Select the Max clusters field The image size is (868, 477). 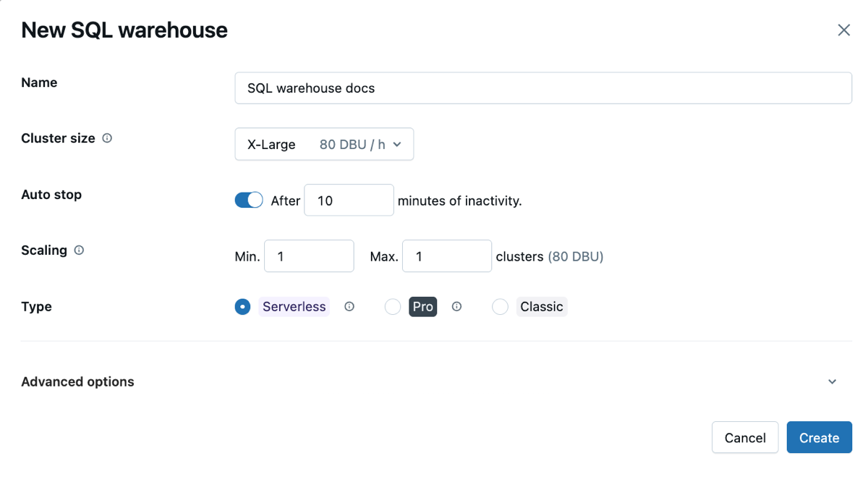[x=447, y=256]
